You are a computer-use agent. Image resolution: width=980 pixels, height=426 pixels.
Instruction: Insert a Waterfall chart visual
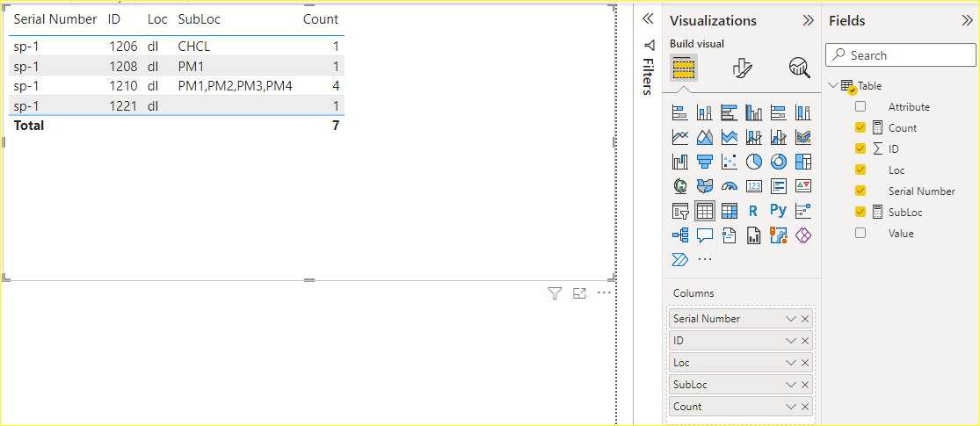(x=680, y=161)
